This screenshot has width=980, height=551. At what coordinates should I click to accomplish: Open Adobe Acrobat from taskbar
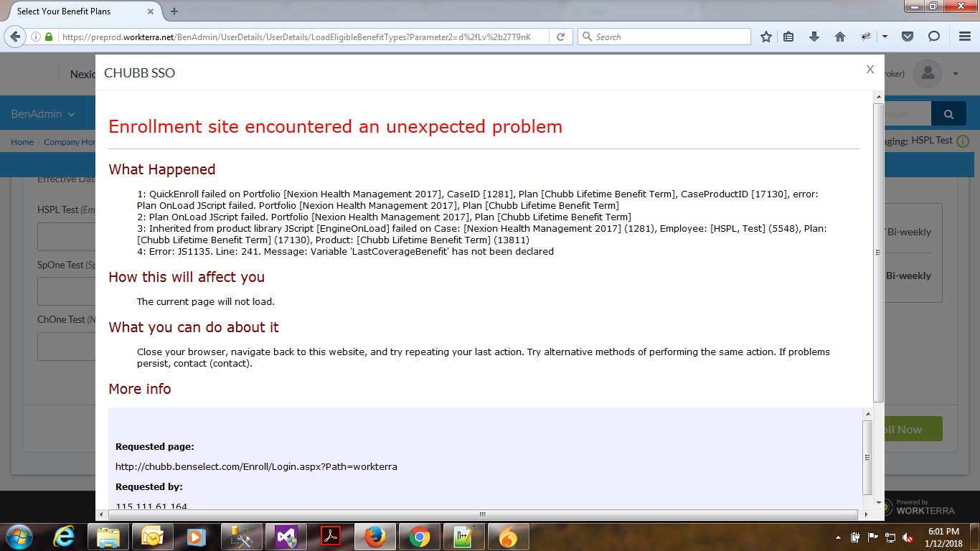tap(330, 537)
